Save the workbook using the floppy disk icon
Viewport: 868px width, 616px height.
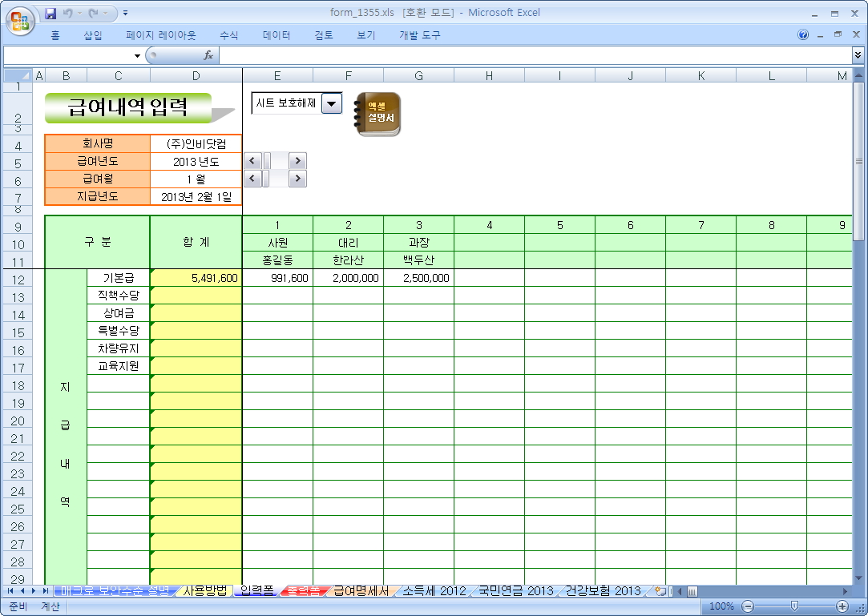pos(50,14)
